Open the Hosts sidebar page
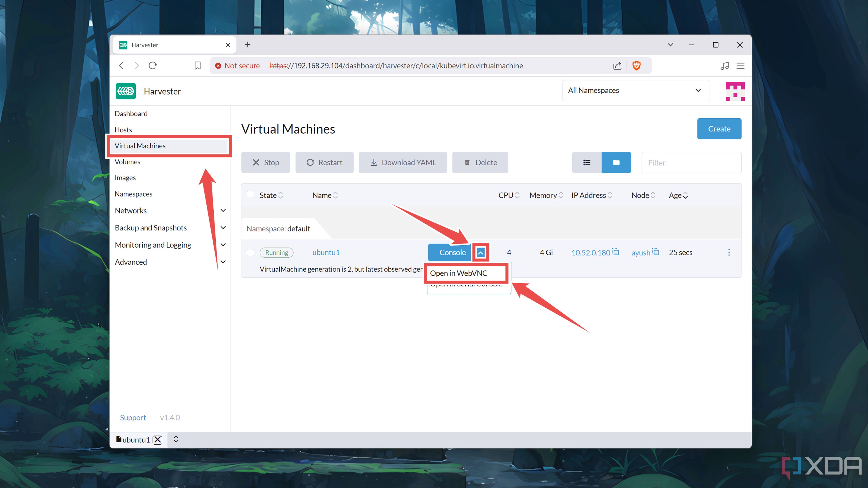Screen dimensions: 868x488 point(123,130)
